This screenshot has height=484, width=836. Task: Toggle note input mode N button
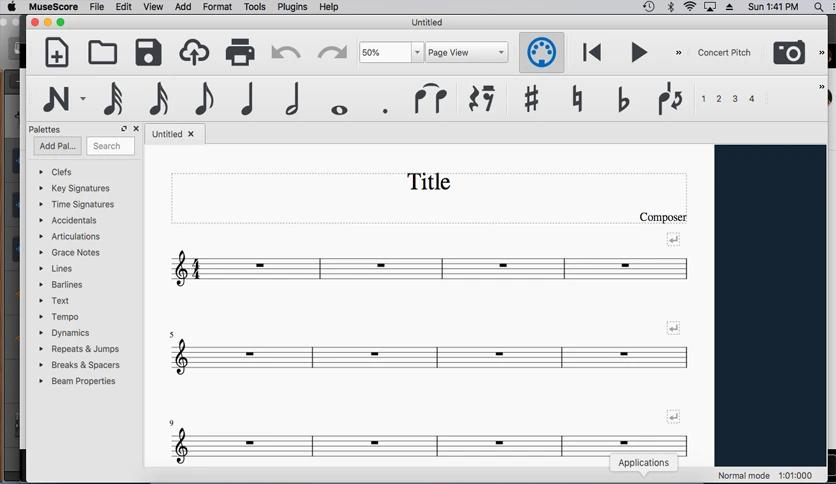click(56, 99)
